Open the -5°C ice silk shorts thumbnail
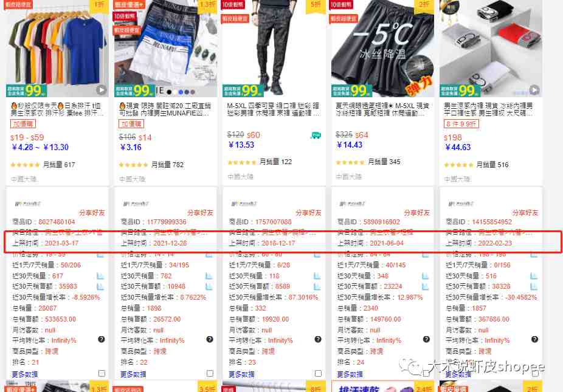 coord(382,49)
